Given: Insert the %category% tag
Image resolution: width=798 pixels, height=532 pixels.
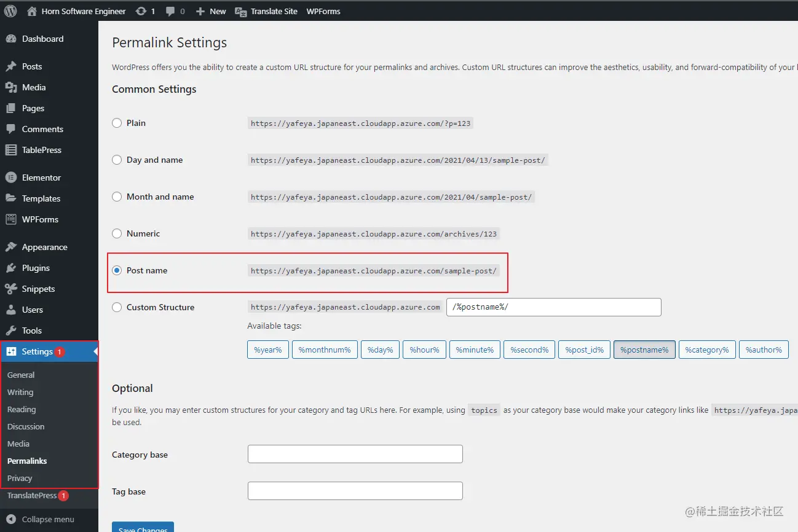Looking at the screenshot, I should point(707,350).
